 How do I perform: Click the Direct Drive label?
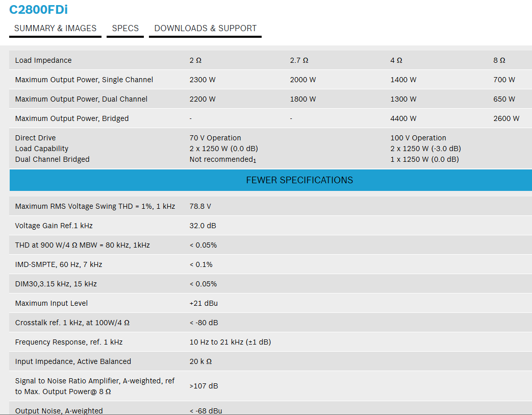(x=35, y=137)
